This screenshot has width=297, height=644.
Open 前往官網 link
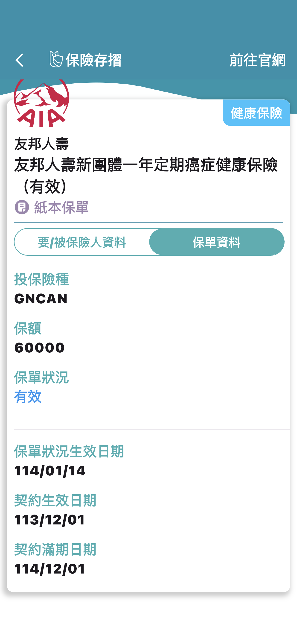(257, 60)
